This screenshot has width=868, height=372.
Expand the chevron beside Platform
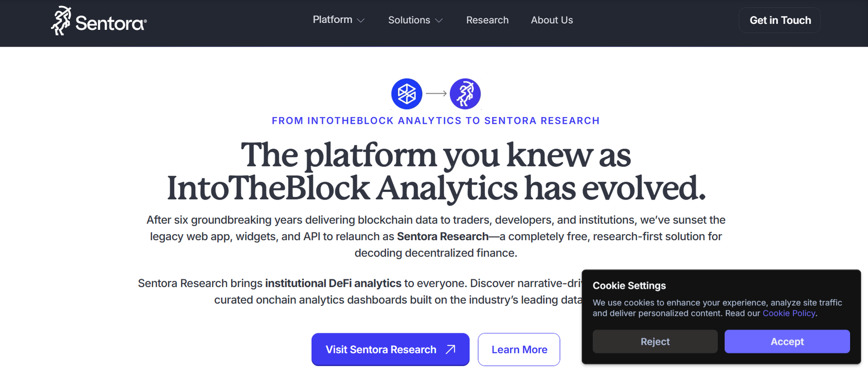point(361,21)
